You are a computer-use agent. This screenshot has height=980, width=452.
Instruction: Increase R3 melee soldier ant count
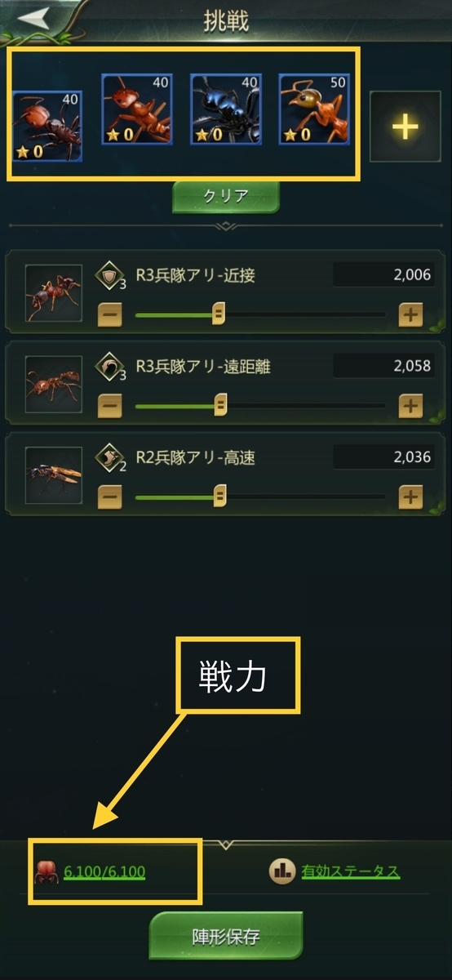(410, 314)
